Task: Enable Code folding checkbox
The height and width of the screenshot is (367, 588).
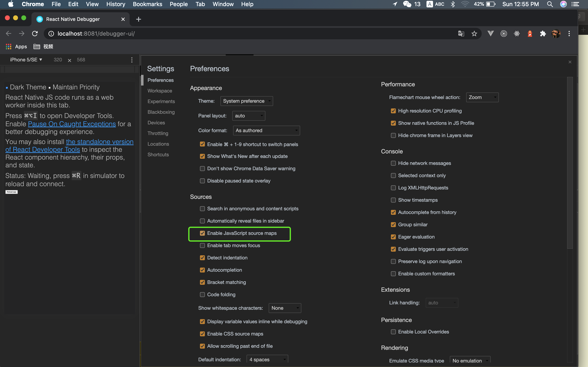Action: (x=202, y=295)
